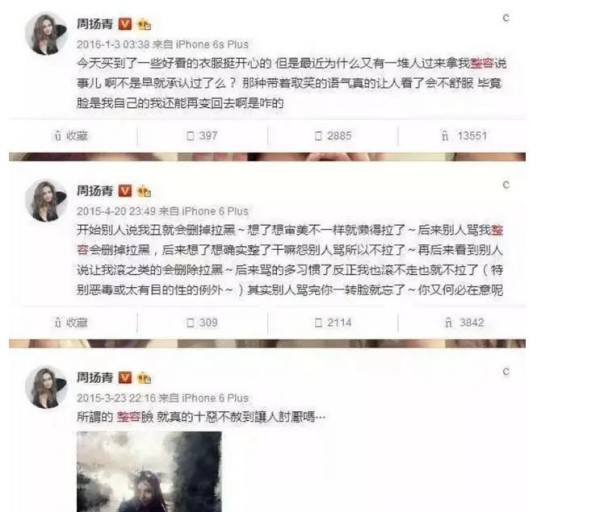Click orange V verified badge on first post
This screenshot has height=512, width=600.
tap(125, 24)
